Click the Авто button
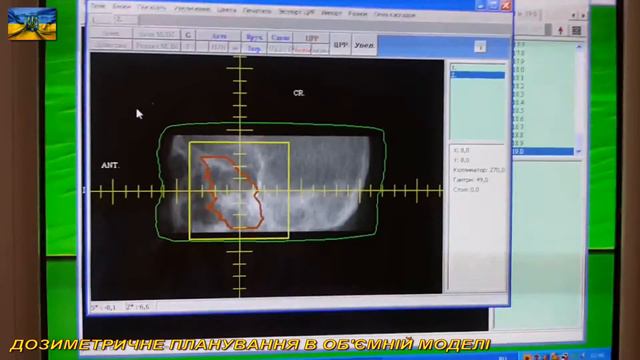 click(219, 36)
